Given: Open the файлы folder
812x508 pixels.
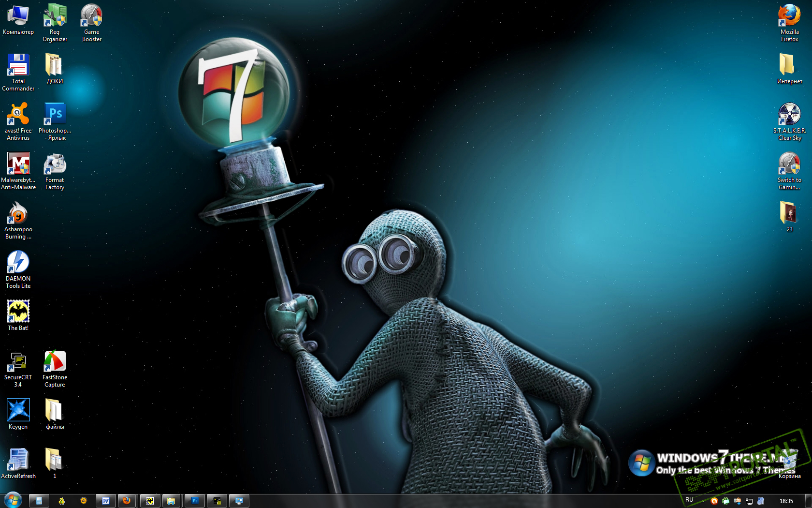Looking at the screenshot, I should [55, 414].
